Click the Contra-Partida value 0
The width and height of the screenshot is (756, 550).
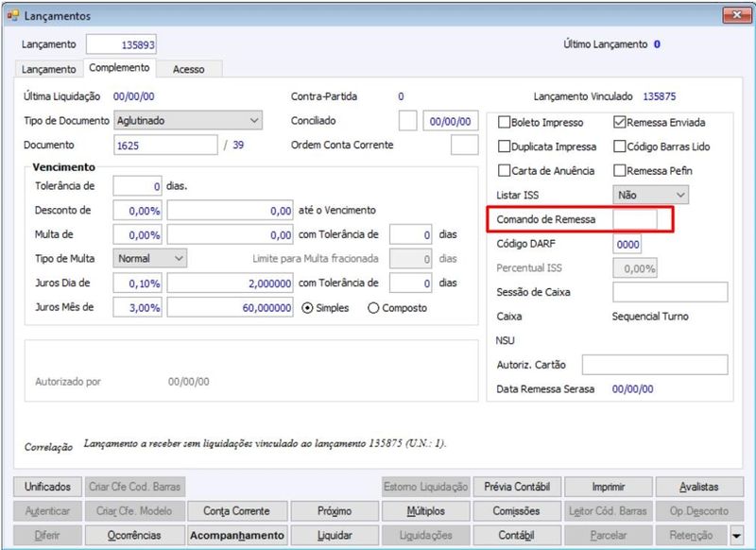pos(401,96)
